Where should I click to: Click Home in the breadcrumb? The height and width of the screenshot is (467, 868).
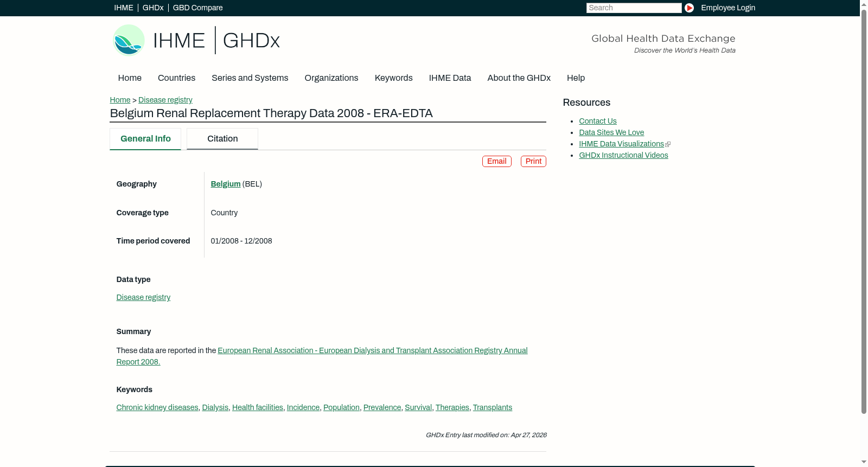[x=120, y=100]
